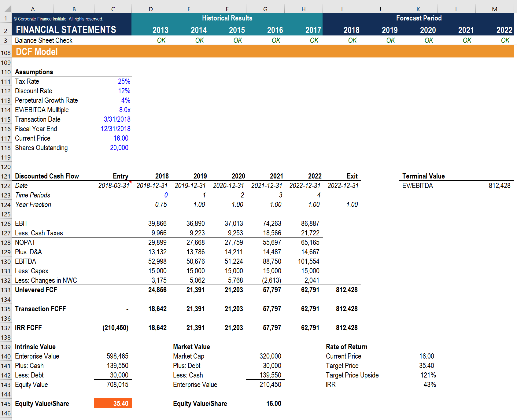This screenshot has width=517, height=420.
Task: Select the Tax Rate value 25%
Action: coord(113,81)
